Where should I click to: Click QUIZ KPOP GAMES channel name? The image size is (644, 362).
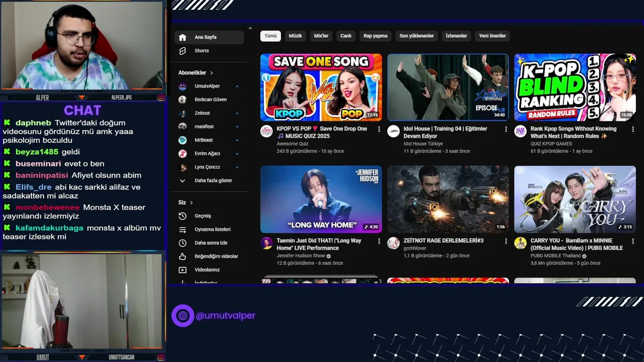(551, 144)
